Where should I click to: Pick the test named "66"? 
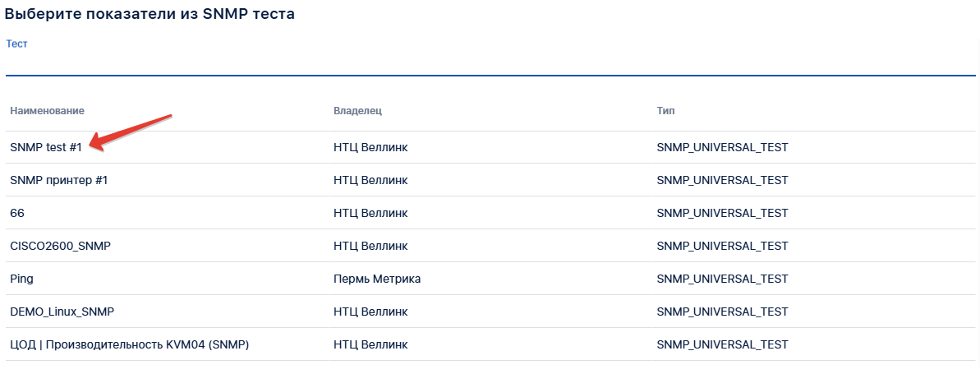(17, 213)
